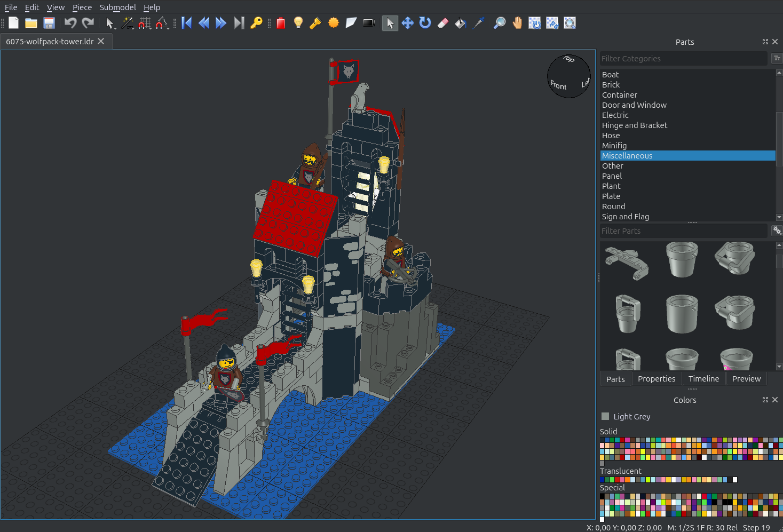
Task: Activate the Eraser delete tool
Action: 442,23
